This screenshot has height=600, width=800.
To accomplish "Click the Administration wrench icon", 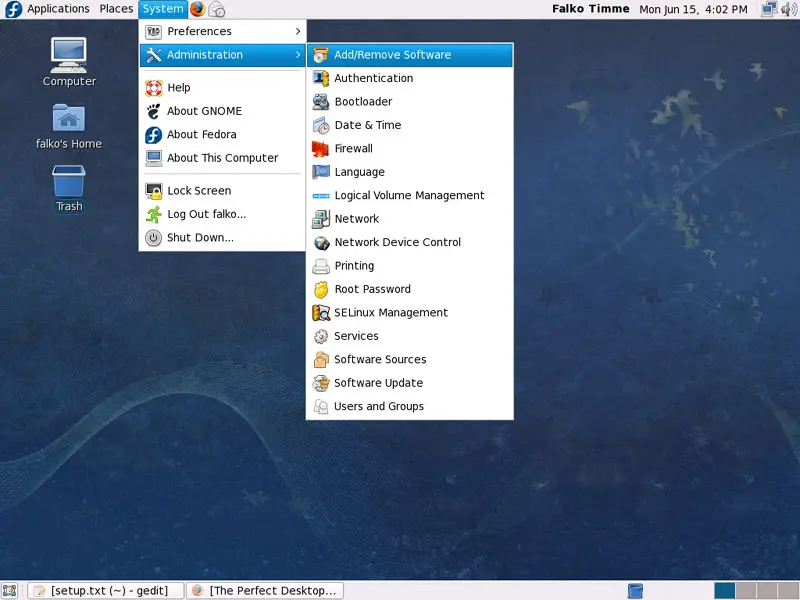I will tap(154, 55).
